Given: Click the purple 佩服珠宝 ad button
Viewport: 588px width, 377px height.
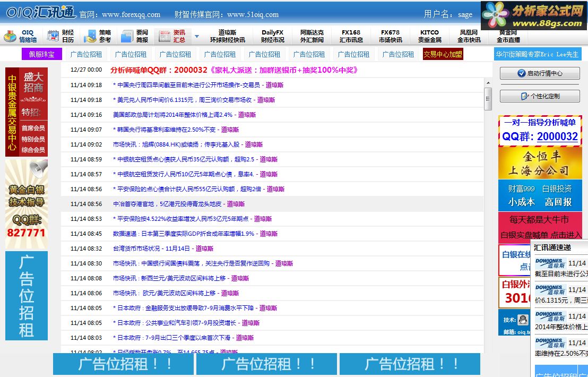Looking at the screenshot, I should (x=41, y=54).
